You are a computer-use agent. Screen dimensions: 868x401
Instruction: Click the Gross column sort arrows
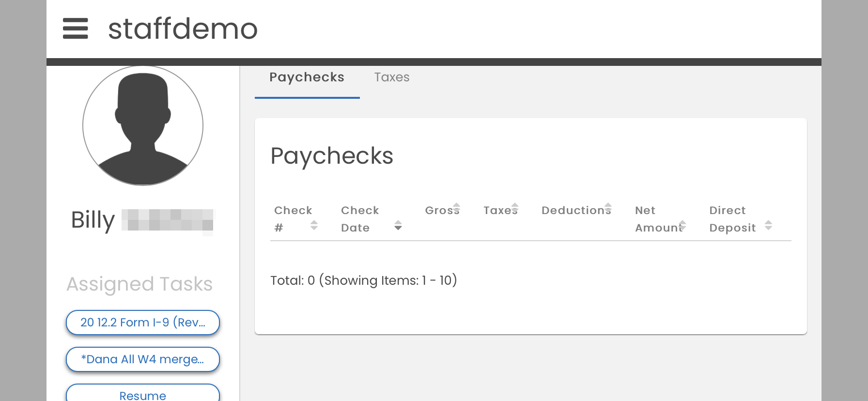[x=456, y=208]
